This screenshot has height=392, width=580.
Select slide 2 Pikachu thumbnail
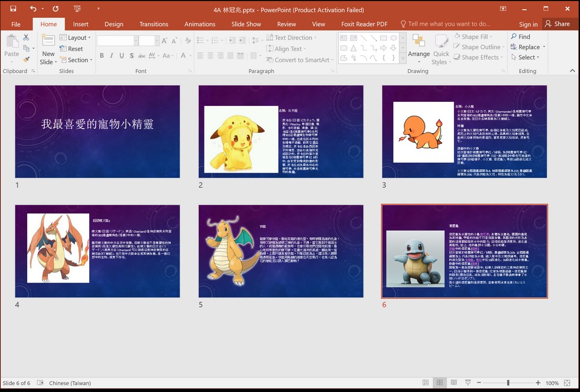(x=280, y=132)
